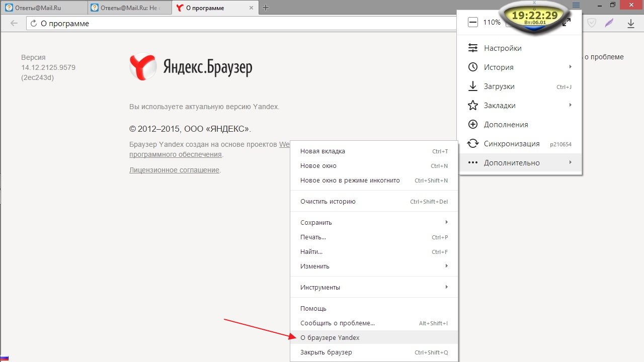Viewport: 644px width, 362px height.
Task: Select О браузере Yandex menu item
Action: coord(374,338)
